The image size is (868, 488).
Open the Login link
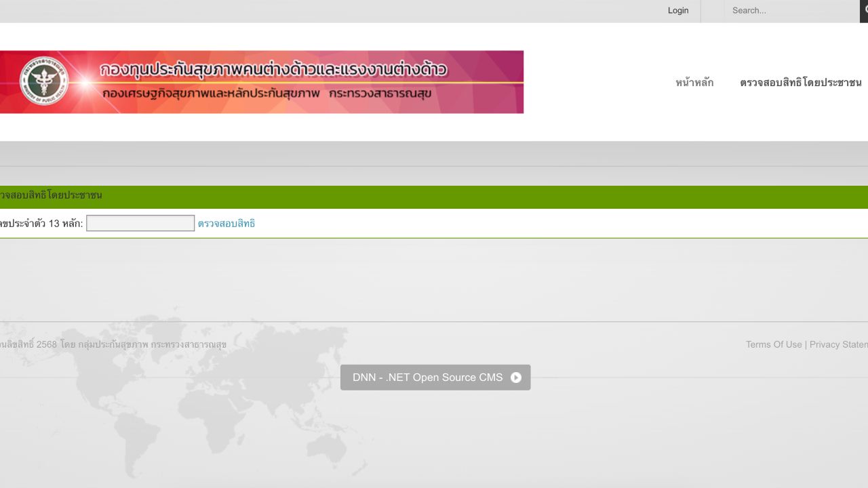pyautogui.click(x=677, y=10)
